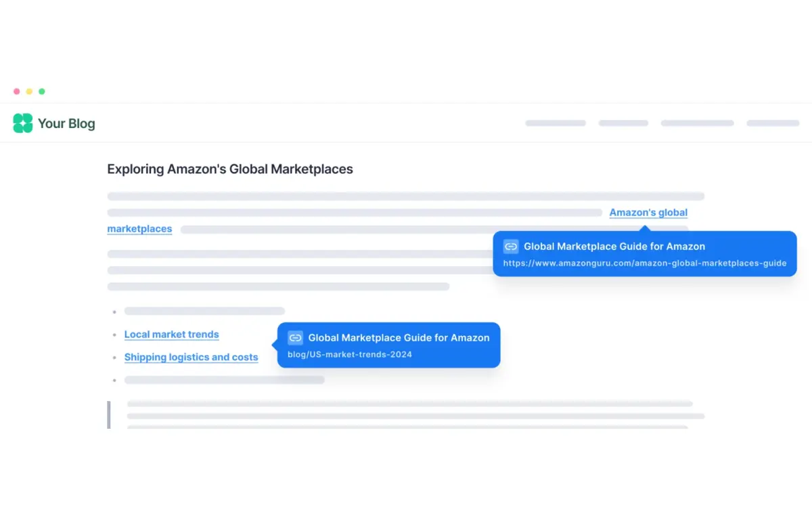Open the Local market trends link

click(x=172, y=335)
